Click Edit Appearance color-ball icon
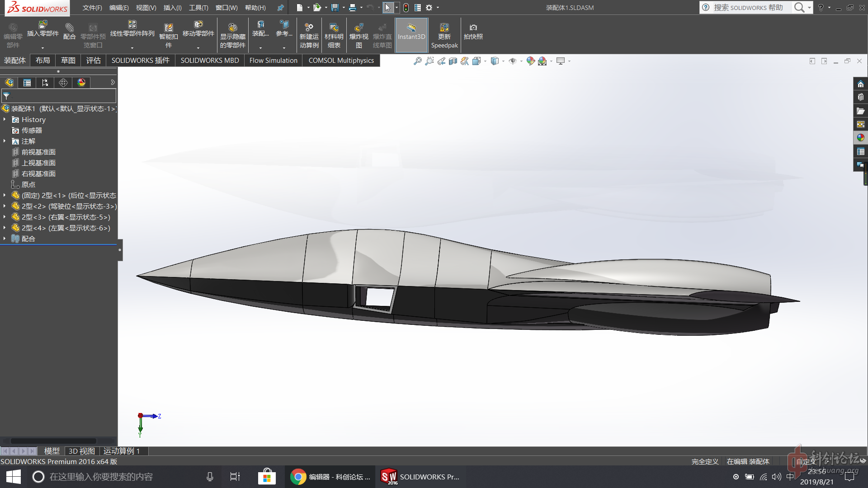 [530, 61]
